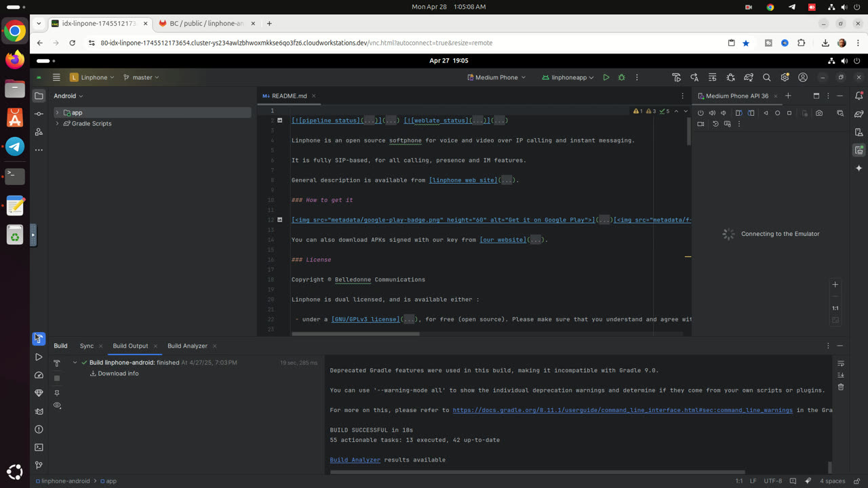Start emulator screen recording icon
Screen dimensions: 868x488
701,124
